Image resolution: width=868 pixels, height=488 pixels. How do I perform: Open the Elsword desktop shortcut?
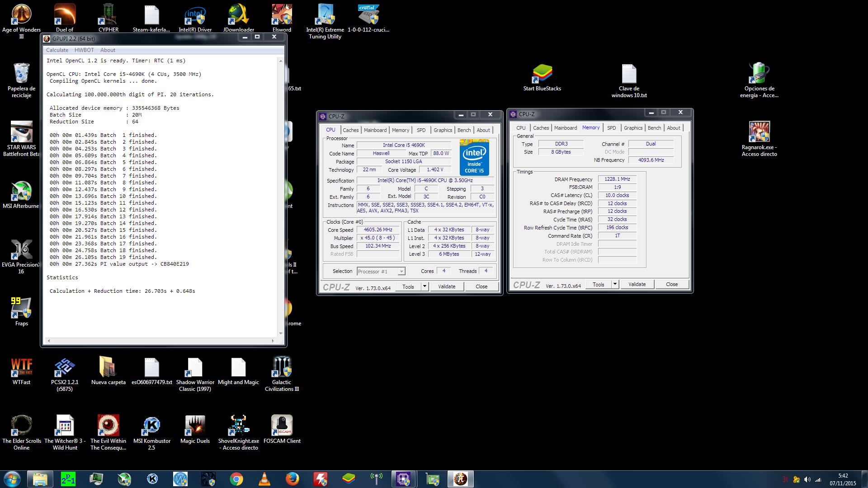tap(282, 18)
